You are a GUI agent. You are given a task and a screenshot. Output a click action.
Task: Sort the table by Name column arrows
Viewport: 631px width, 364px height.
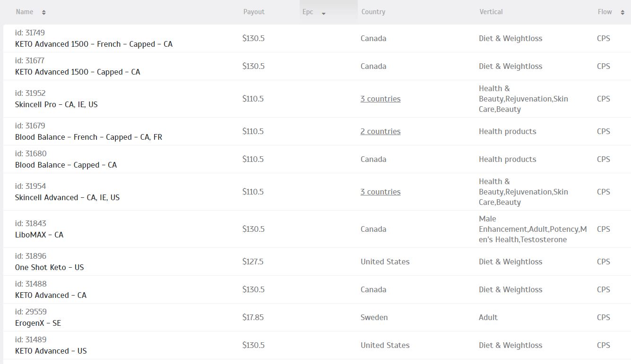(43, 12)
